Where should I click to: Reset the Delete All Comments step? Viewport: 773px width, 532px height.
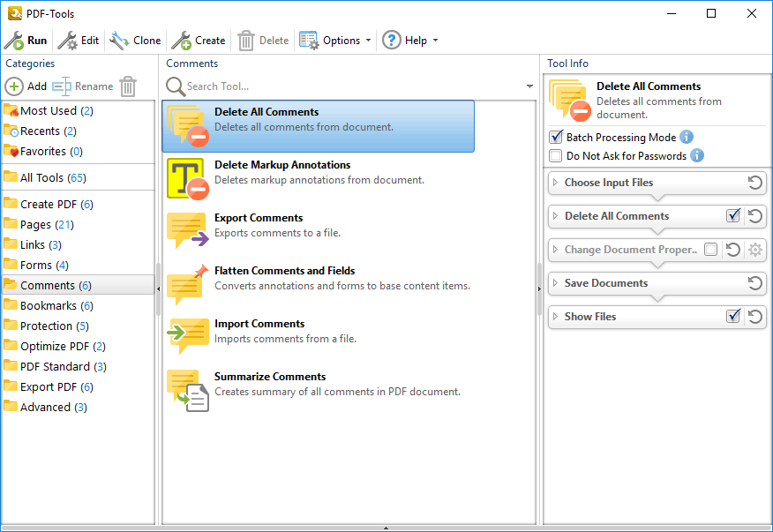tap(754, 216)
